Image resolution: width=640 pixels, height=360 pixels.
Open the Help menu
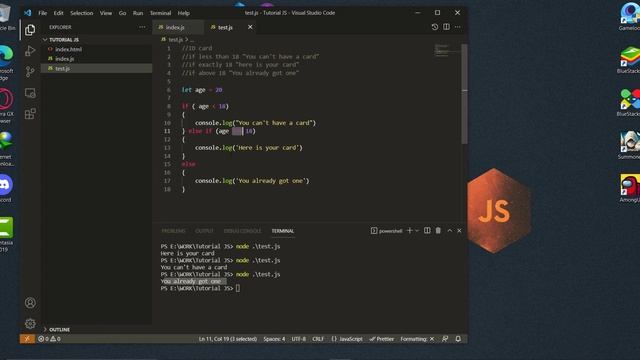coord(184,13)
